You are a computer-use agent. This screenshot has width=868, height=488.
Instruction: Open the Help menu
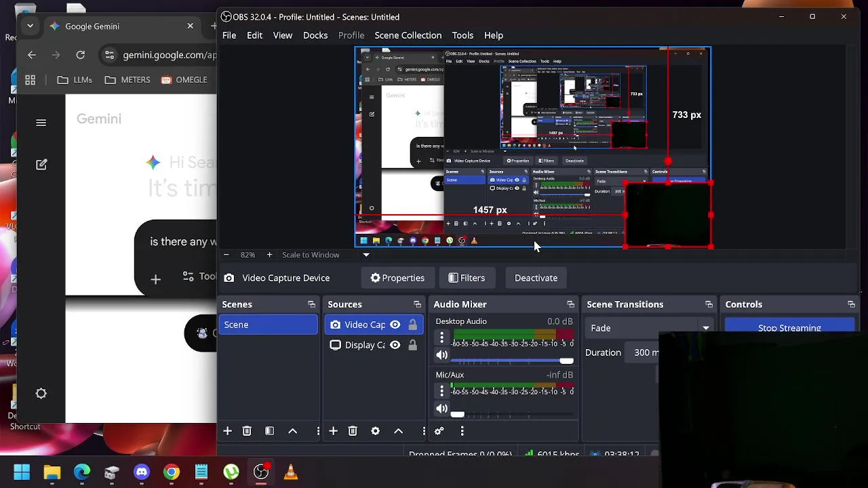pos(494,35)
